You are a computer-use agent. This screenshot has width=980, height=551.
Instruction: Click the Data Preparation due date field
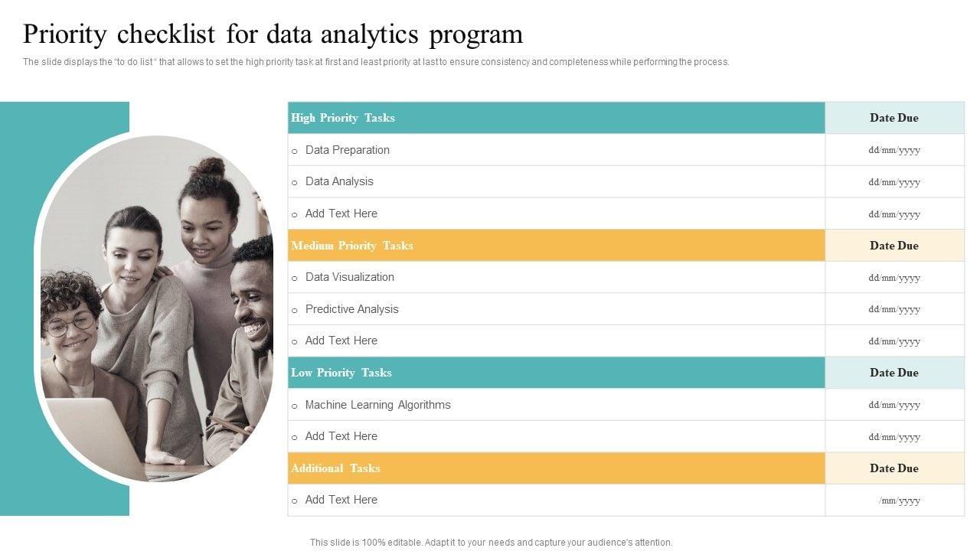pyautogui.click(x=894, y=151)
